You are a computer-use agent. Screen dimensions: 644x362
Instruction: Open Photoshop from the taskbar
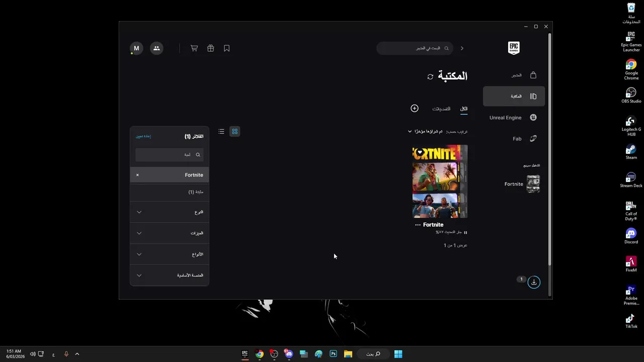tap(333, 354)
